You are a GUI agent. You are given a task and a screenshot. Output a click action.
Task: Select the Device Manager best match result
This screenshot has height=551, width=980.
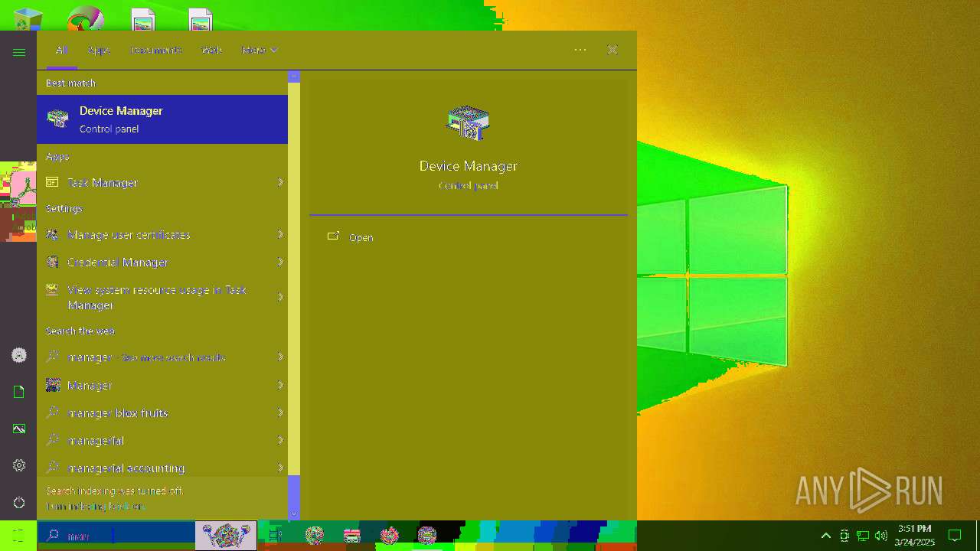162,119
